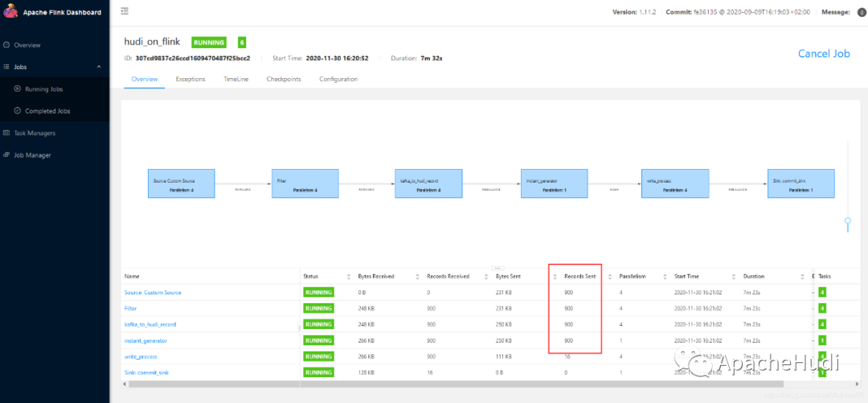Viewport: 868px width, 403px height.
Task: Click the Name column header
Action: click(132, 276)
